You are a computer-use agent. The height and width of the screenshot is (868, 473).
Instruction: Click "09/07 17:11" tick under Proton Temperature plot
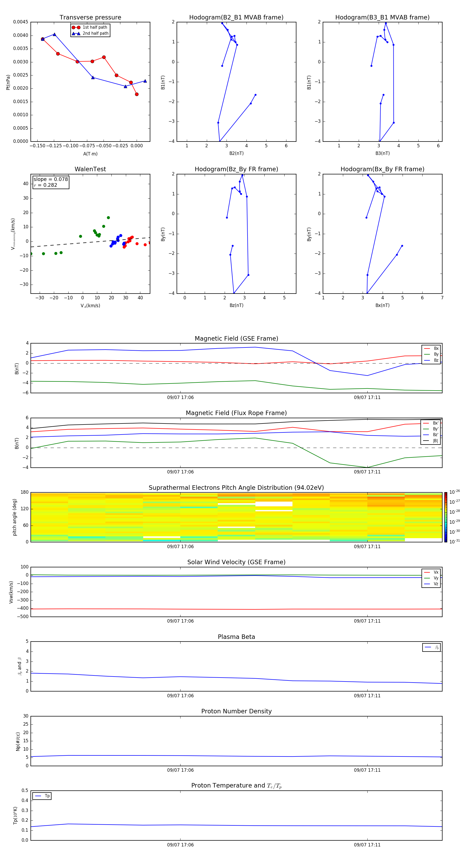tap(367, 845)
